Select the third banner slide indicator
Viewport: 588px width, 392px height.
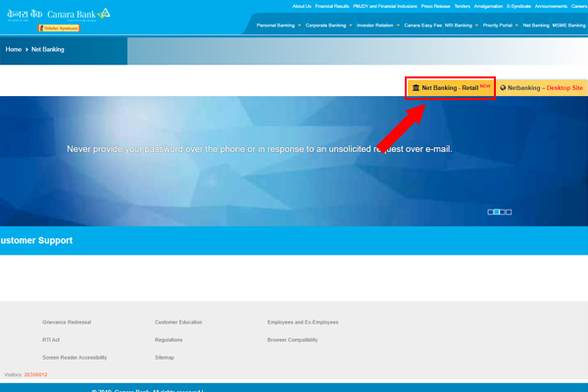[503, 212]
